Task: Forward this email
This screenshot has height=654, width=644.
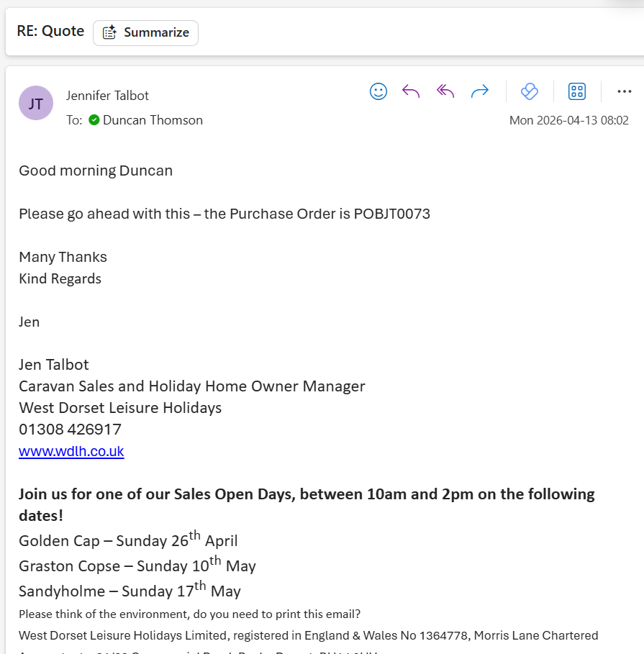Action: click(x=479, y=91)
